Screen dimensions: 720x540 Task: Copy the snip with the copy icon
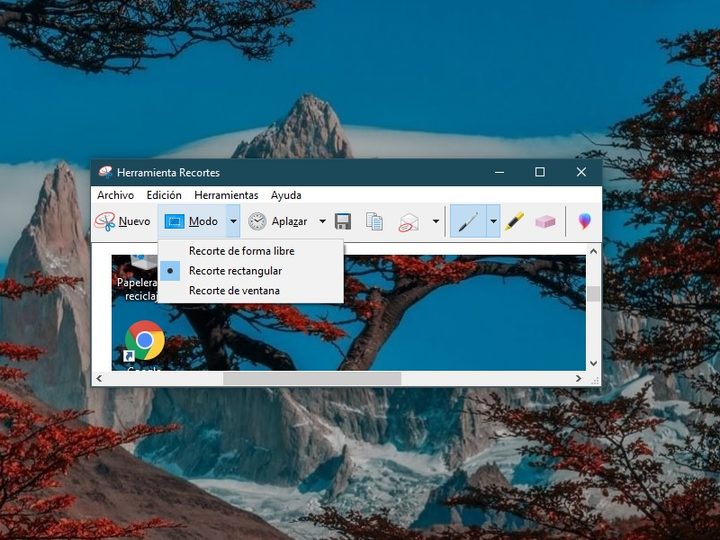point(374,221)
